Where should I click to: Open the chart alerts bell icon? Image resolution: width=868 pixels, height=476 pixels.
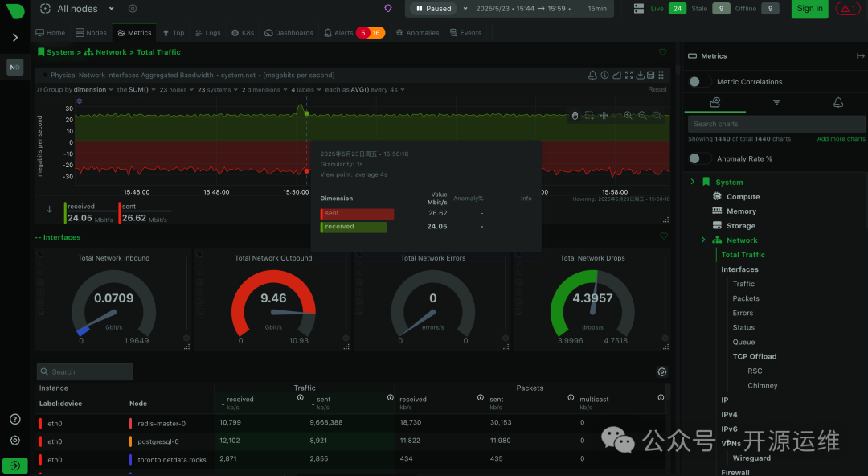(592, 75)
